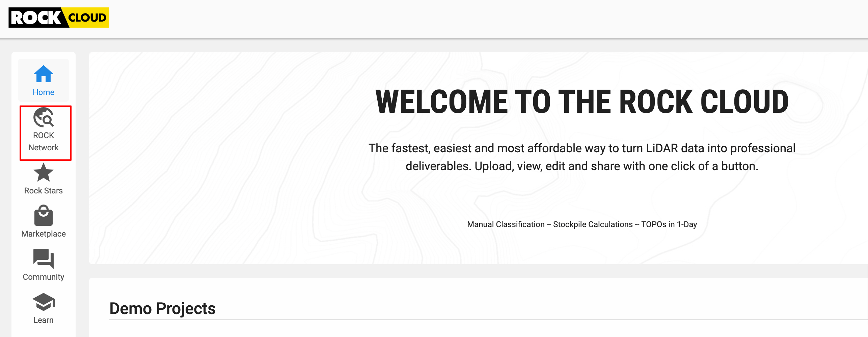Click the Rock Stars sidebar label

(x=44, y=191)
